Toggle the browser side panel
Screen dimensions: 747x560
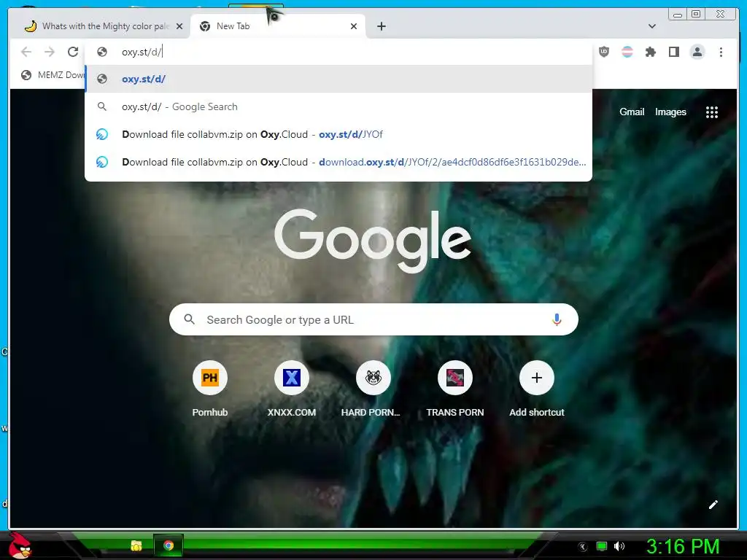pos(673,52)
